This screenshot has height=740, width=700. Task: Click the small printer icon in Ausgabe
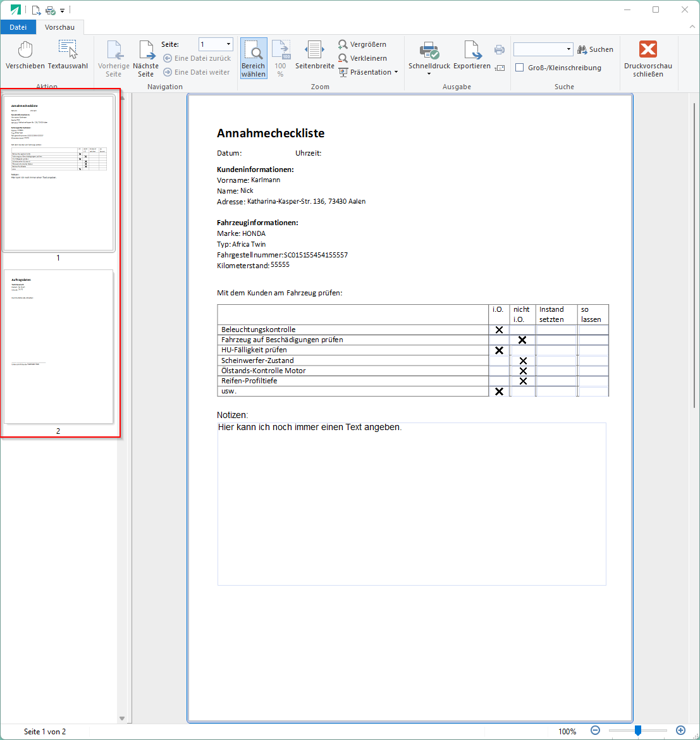pos(500,49)
